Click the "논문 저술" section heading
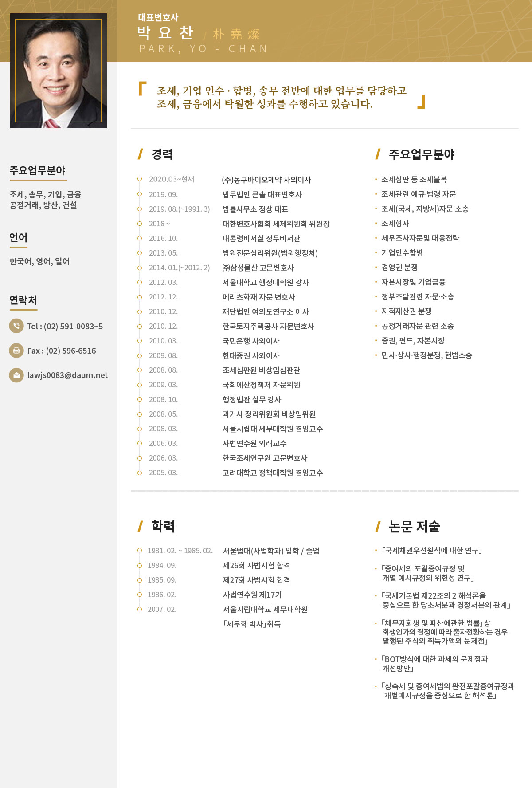 click(x=414, y=526)
